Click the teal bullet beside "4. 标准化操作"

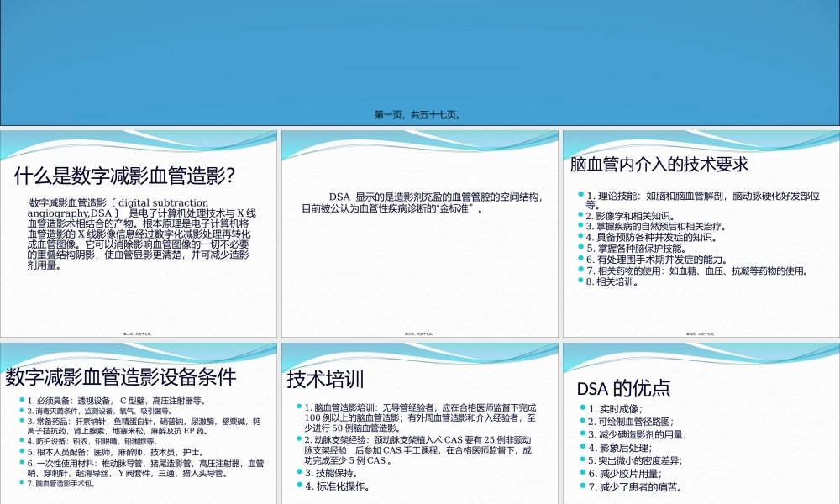pos(298,485)
